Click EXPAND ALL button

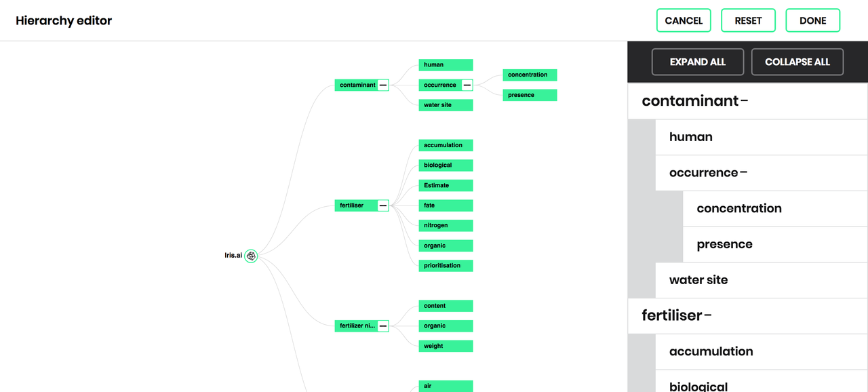point(698,62)
